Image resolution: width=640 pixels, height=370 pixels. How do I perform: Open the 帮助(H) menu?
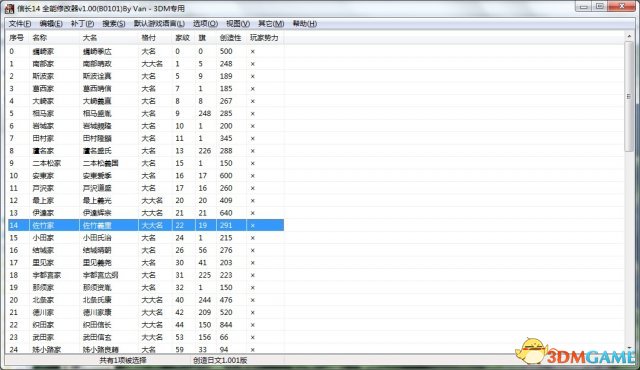click(x=304, y=24)
